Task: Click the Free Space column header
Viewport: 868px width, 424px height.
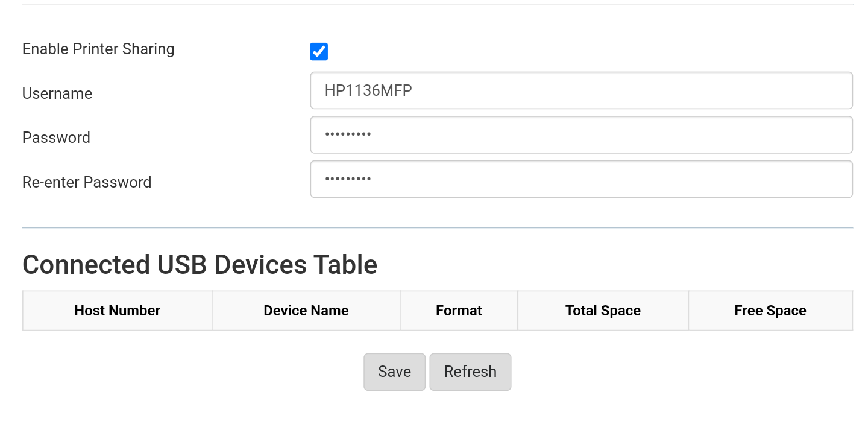Action: (770, 310)
